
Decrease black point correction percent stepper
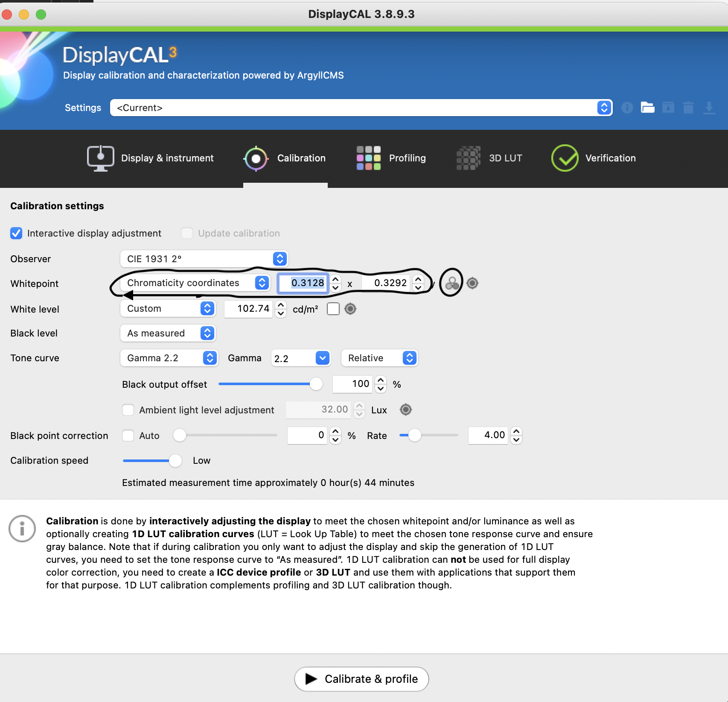pyautogui.click(x=336, y=439)
